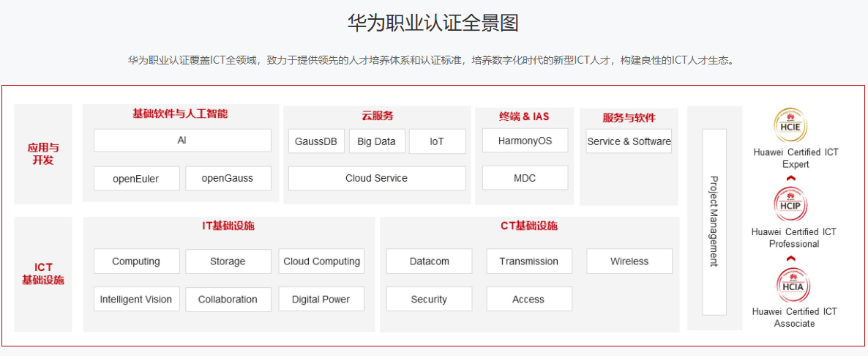Open the openGauss certification
The height and width of the screenshot is (356, 868).
coord(228,178)
